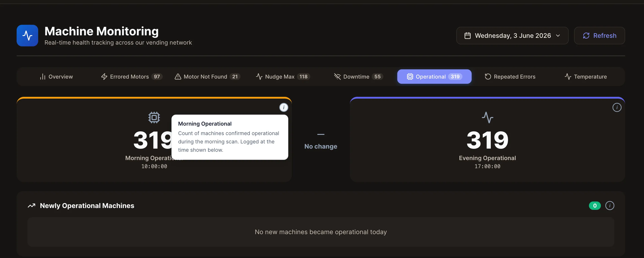The image size is (644, 258).
Task: Click the Machine Monitoring pulse logo icon
Action: [27, 36]
